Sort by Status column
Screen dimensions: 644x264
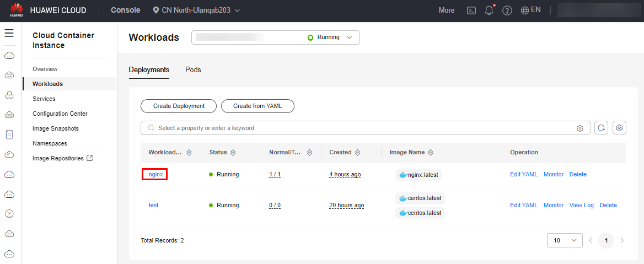pos(233,152)
